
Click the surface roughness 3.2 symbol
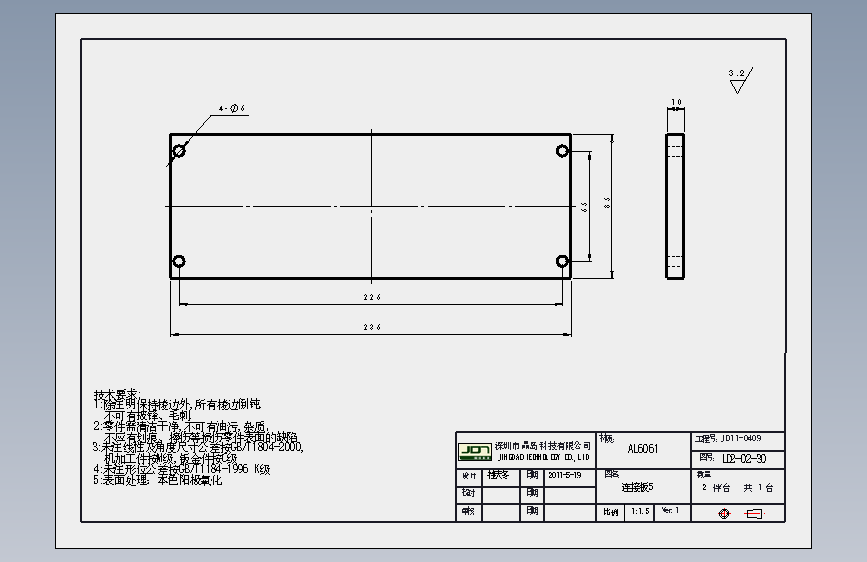click(x=740, y=80)
